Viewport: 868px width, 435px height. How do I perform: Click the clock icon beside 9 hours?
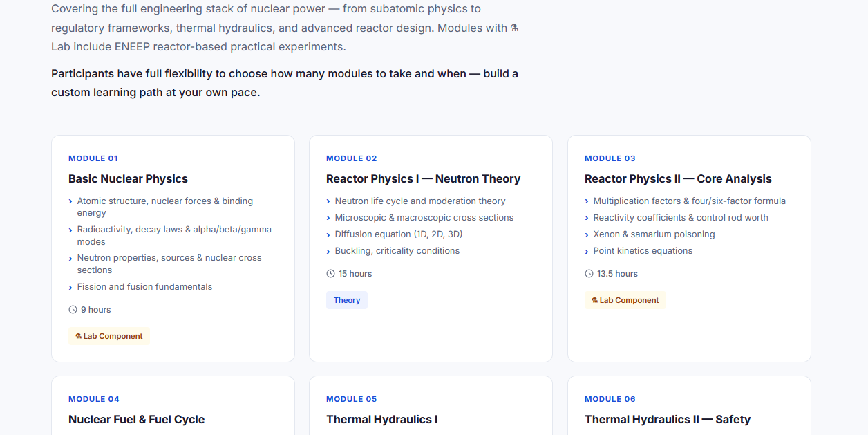[x=73, y=310]
